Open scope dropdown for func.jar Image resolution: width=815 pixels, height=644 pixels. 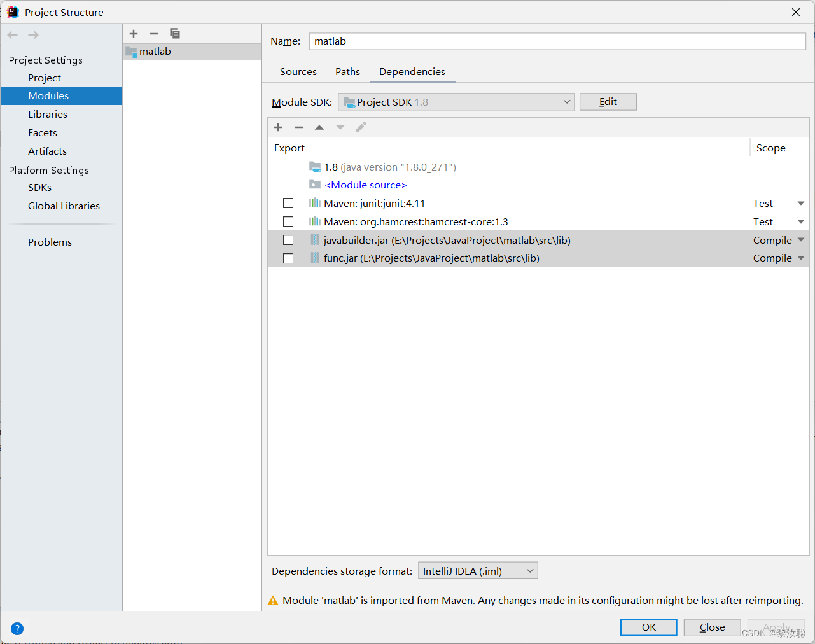(x=801, y=258)
